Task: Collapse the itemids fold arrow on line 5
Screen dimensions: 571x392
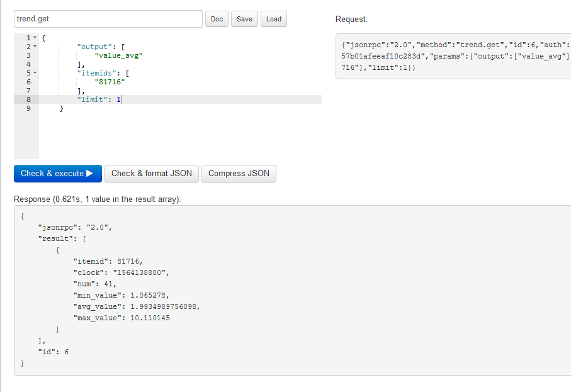Action: point(35,73)
